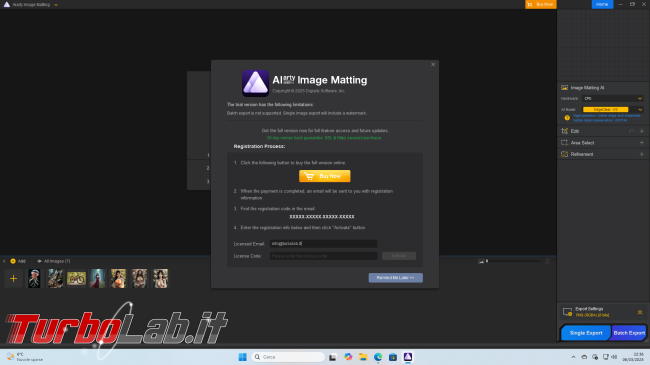Expand the Area Select section with plus
This screenshot has width=650, height=365.
tap(642, 143)
